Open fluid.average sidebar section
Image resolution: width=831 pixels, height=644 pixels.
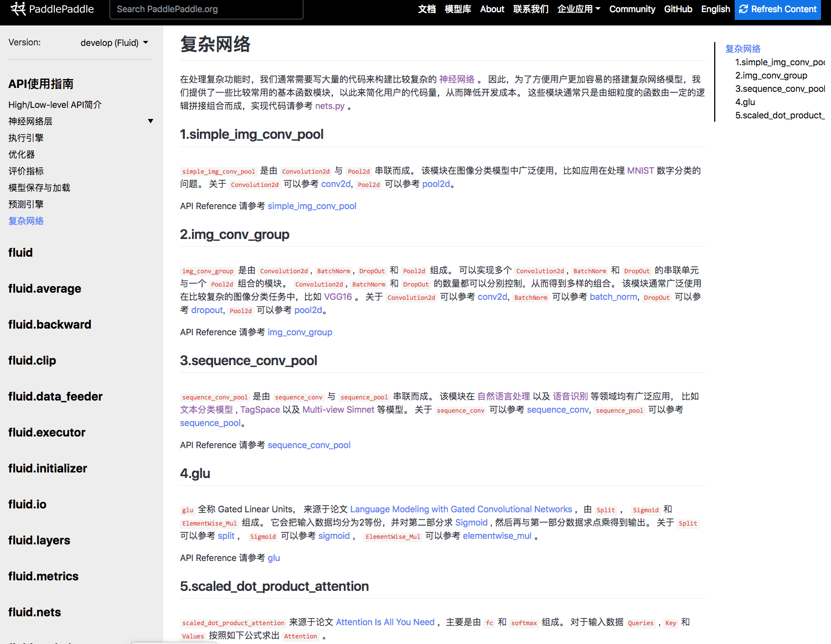(x=45, y=289)
